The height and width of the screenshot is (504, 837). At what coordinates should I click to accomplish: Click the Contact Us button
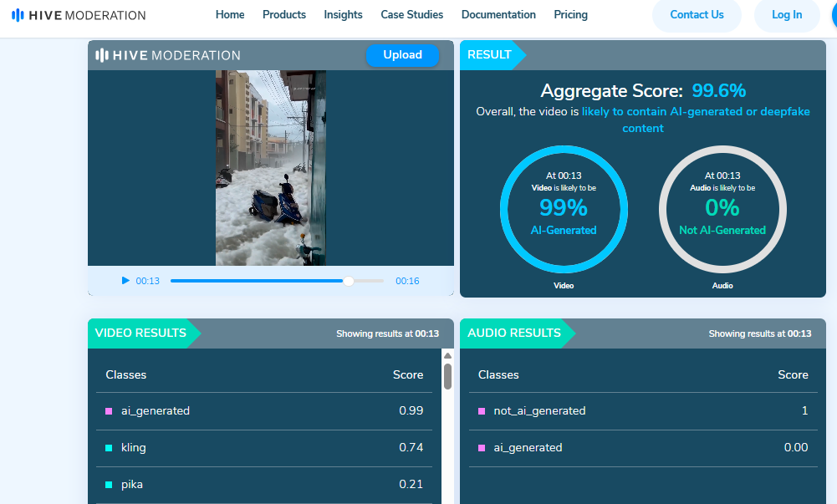[697, 15]
